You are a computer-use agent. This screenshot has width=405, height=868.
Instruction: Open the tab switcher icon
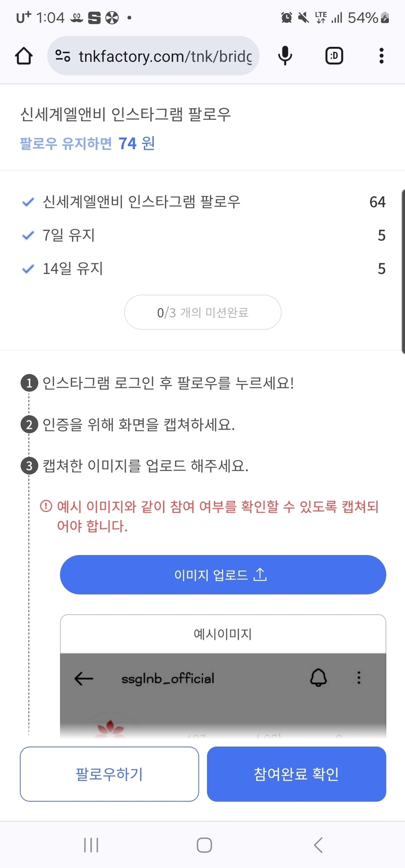click(x=334, y=56)
